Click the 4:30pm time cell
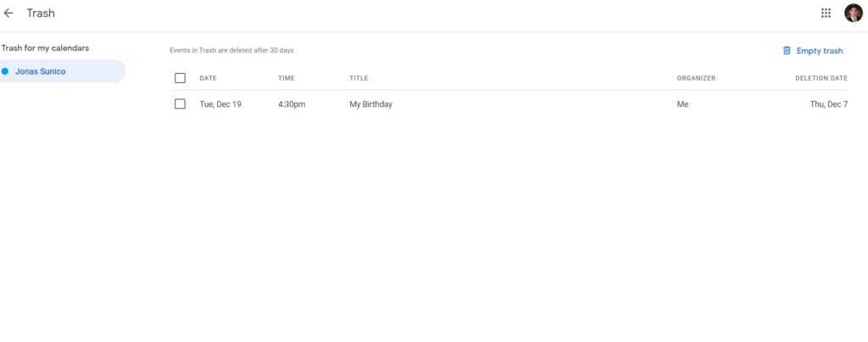This screenshot has width=868, height=342. coord(292,104)
